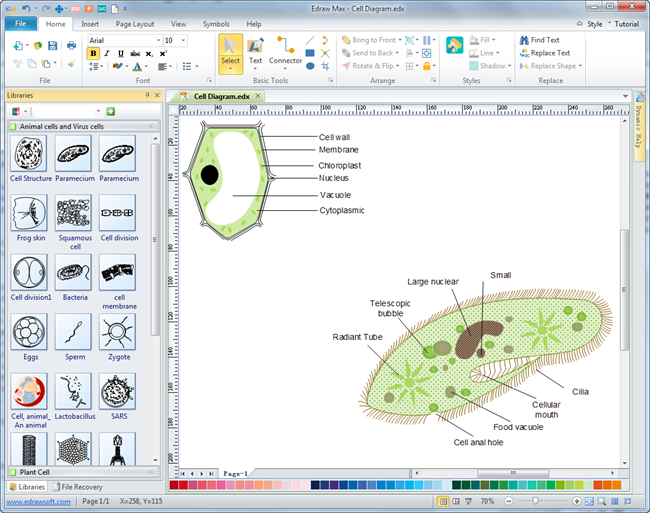
Task: Click the Print icon in the File group
Action: 71,45
